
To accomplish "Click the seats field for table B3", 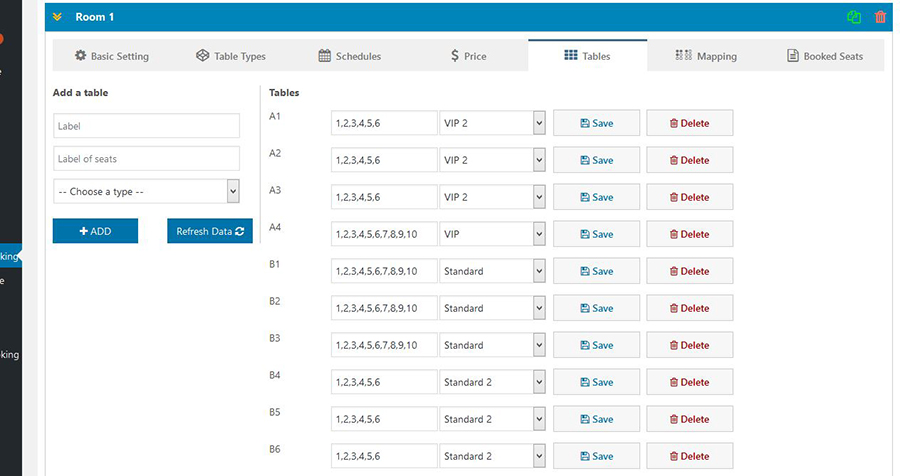I will pyautogui.click(x=384, y=345).
